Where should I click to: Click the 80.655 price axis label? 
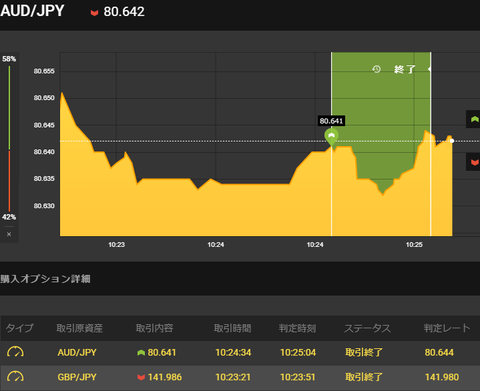coord(44,71)
